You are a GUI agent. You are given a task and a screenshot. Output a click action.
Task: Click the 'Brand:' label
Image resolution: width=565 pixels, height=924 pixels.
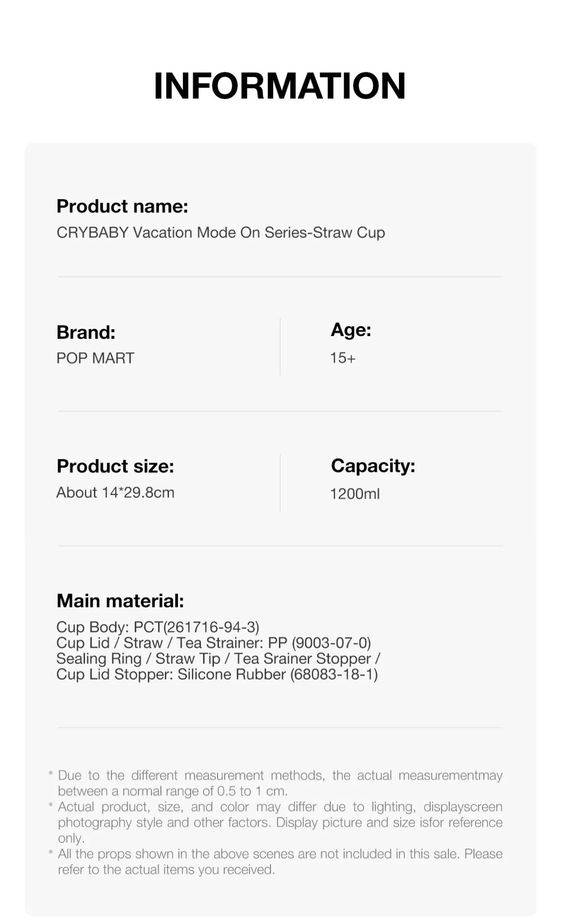tap(86, 332)
